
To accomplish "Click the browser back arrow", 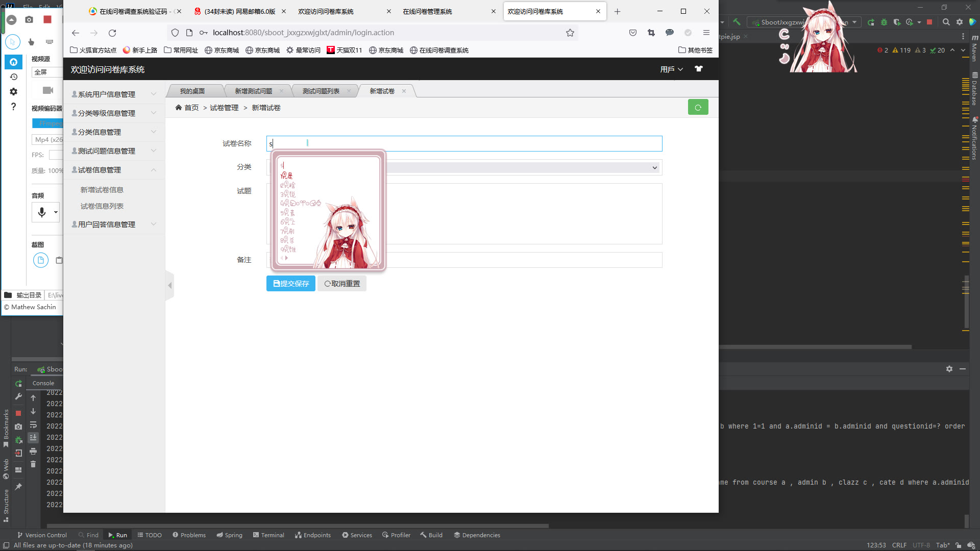I will [76, 33].
